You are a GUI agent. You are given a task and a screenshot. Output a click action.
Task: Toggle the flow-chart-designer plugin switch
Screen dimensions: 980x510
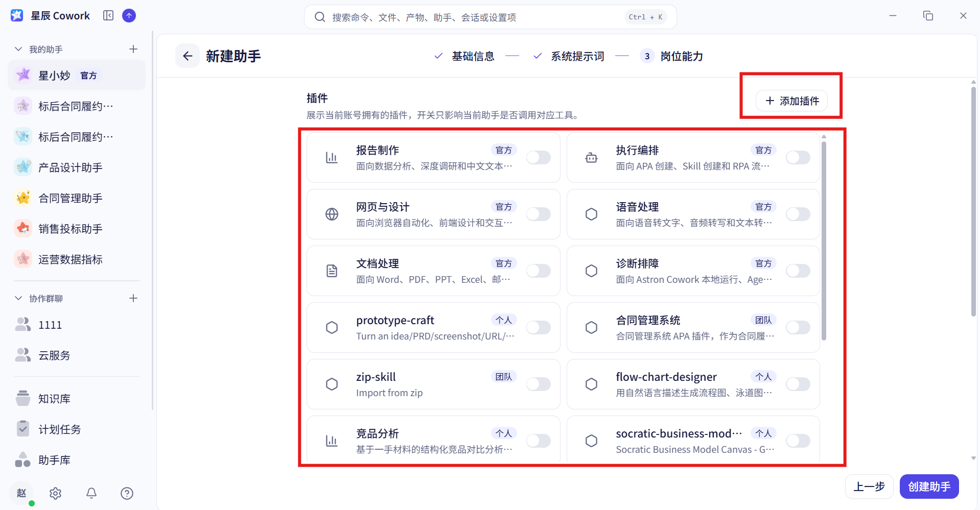(x=798, y=384)
